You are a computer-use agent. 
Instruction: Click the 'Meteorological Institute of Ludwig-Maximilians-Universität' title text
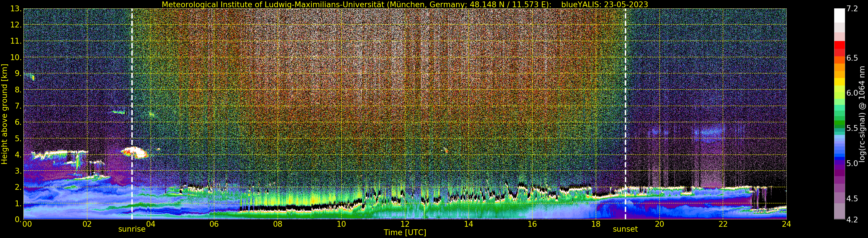[274, 4]
